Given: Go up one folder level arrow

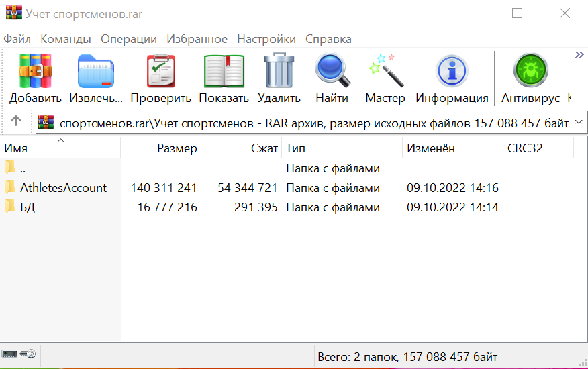Looking at the screenshot, I should click(16, 122).
